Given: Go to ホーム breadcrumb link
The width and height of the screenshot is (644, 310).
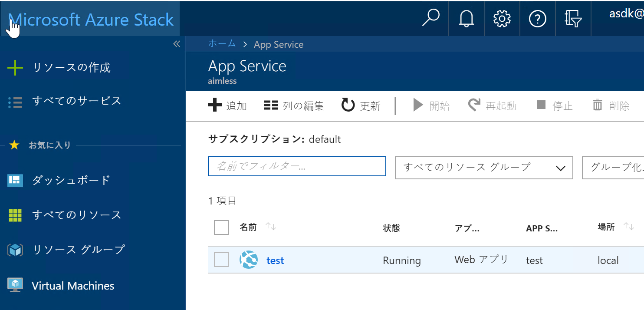Looking at the screenshot, I should 222,43.
